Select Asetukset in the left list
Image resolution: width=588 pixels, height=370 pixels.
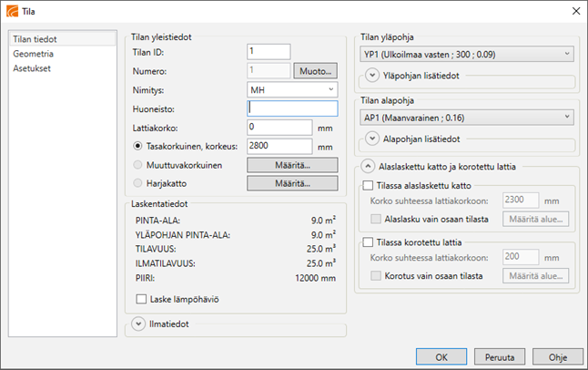point(32,68)
